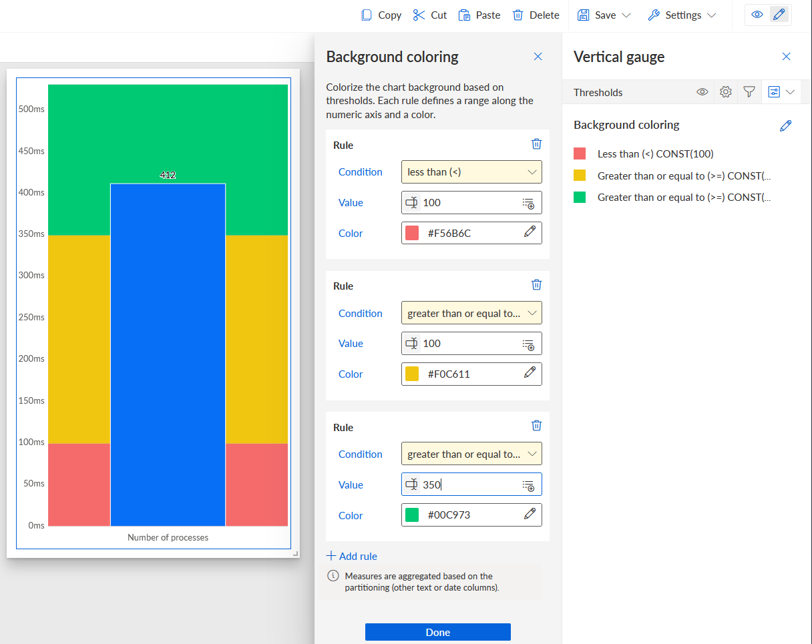The width and height of the screenshot is (812, 644).
Task: Click the Delete trash button in toolbar
Action: click(x=536, y=15)
